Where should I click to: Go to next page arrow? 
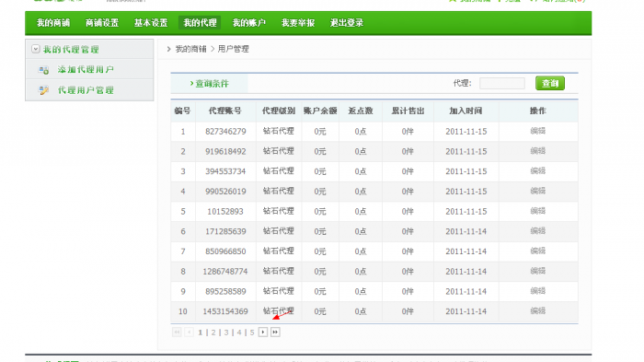click(263, 332)
